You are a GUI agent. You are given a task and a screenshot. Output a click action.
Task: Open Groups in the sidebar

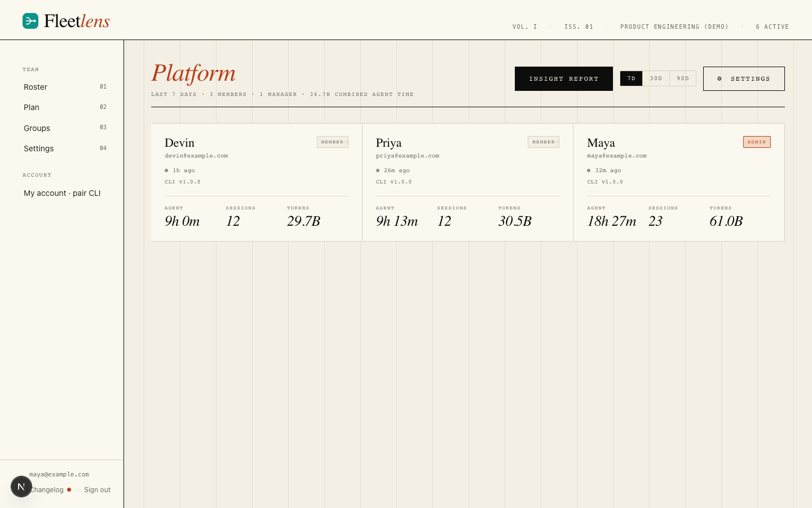click(x=65, y=128)
